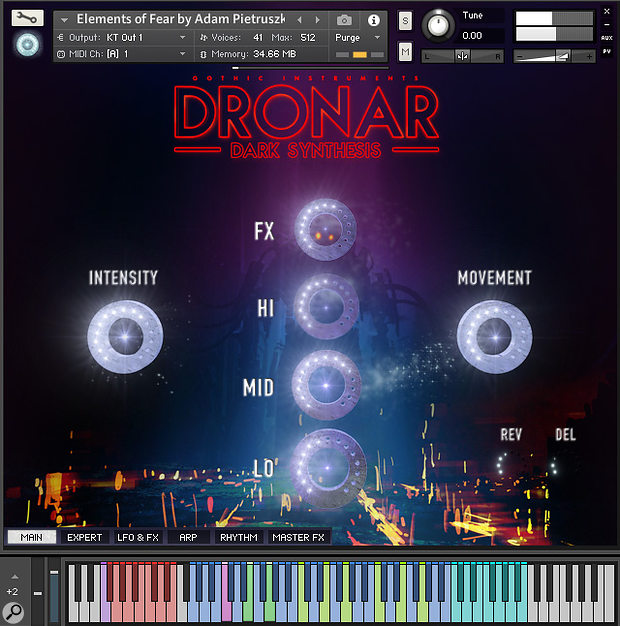This screenshot has height=626, width=620.
Task: Click the HI layer knob
Action: [x=326, y=307]
